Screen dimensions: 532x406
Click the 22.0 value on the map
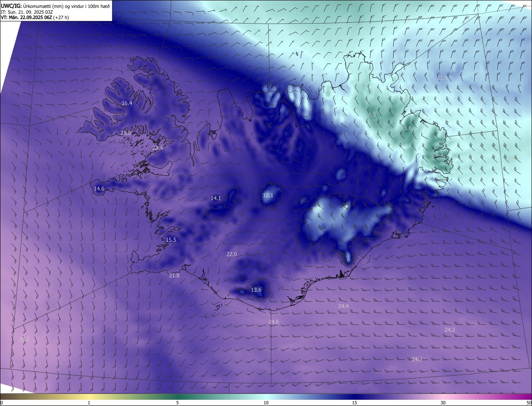pos(232,254)
